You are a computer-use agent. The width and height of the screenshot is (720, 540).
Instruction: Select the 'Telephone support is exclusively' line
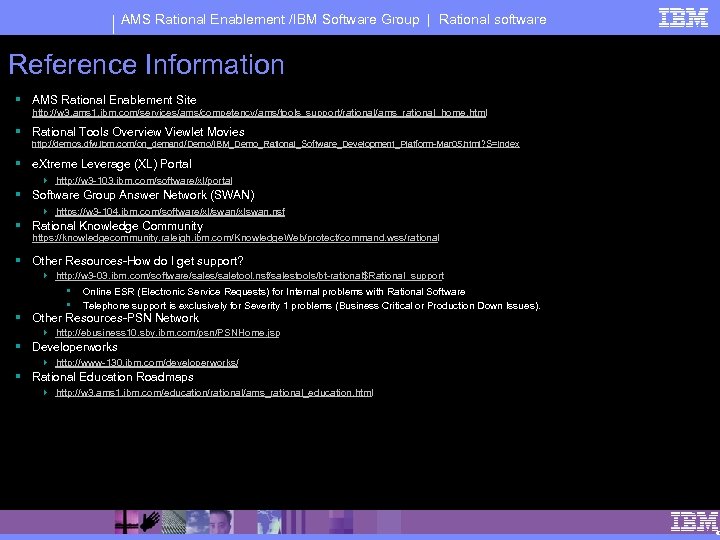click(x=312, y=306)
